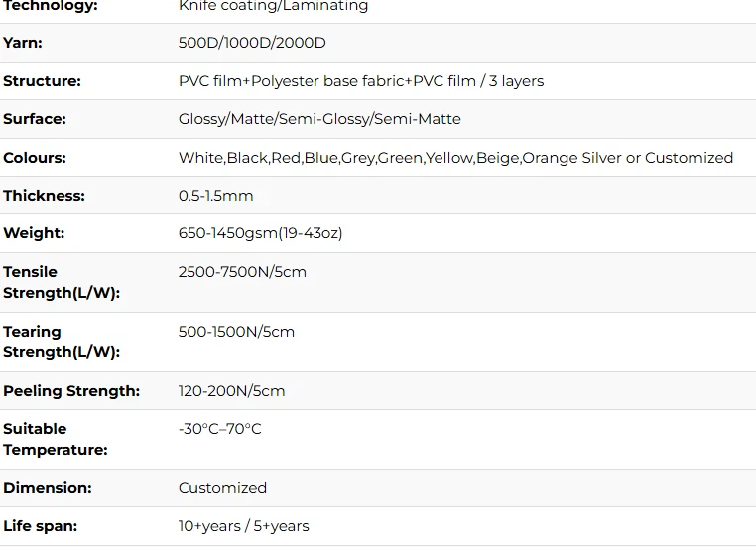Select the 120-200N/5cm peeling value
Image resolution: width=756 pixels, height=547 pixels.
pyautogui.click(x=231, y=391)
